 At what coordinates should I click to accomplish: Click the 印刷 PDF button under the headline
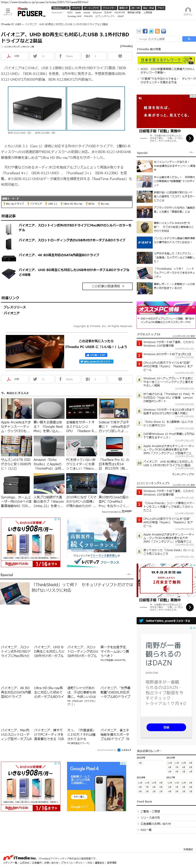(14, 56)
